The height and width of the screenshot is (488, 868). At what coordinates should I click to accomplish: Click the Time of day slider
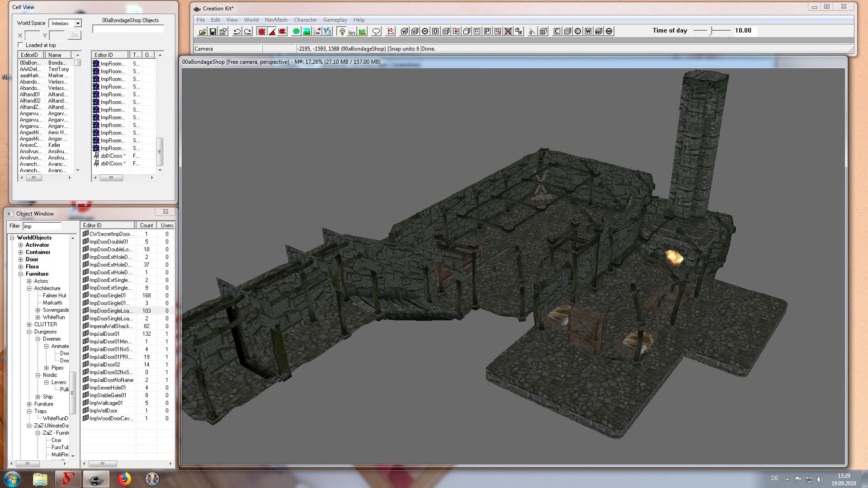(712, 31)
